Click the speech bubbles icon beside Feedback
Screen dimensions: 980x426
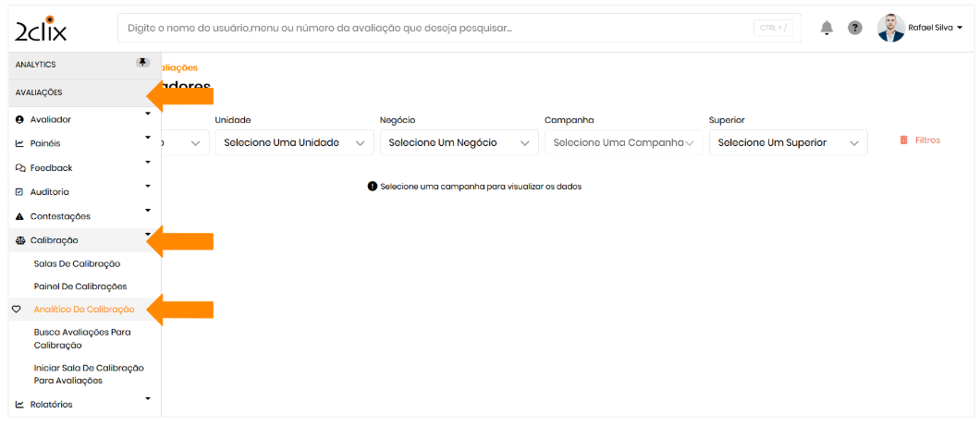pos(20,168)
